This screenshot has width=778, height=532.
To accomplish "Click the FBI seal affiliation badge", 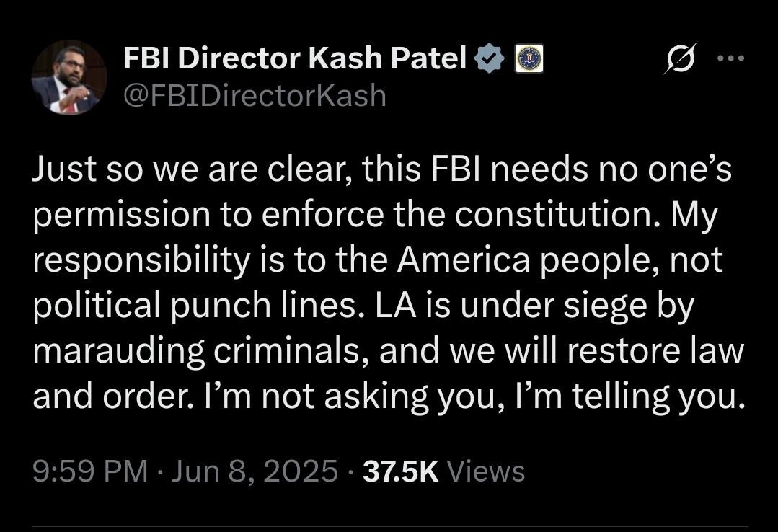I will coord(529,59).
